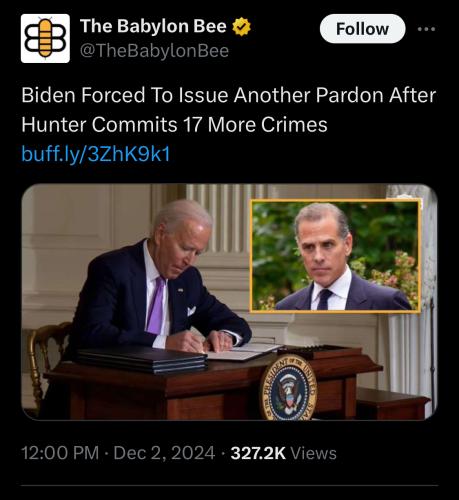Open the three-dot more options menu
The width and height of the screenshot is (459, 500).
426,29
